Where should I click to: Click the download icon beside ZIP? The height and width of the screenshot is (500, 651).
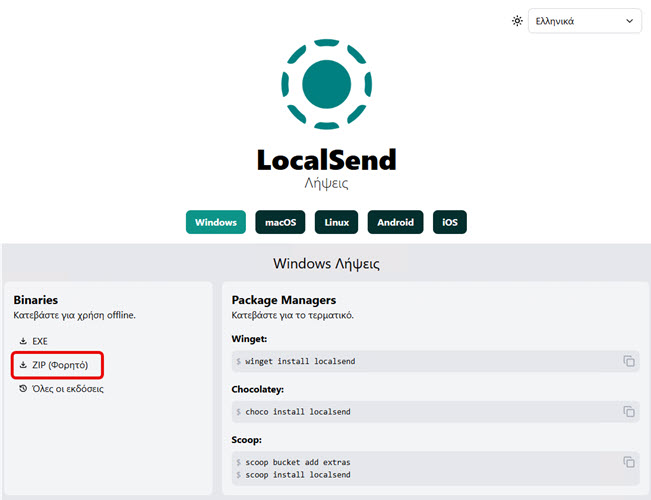coord(23,365)
